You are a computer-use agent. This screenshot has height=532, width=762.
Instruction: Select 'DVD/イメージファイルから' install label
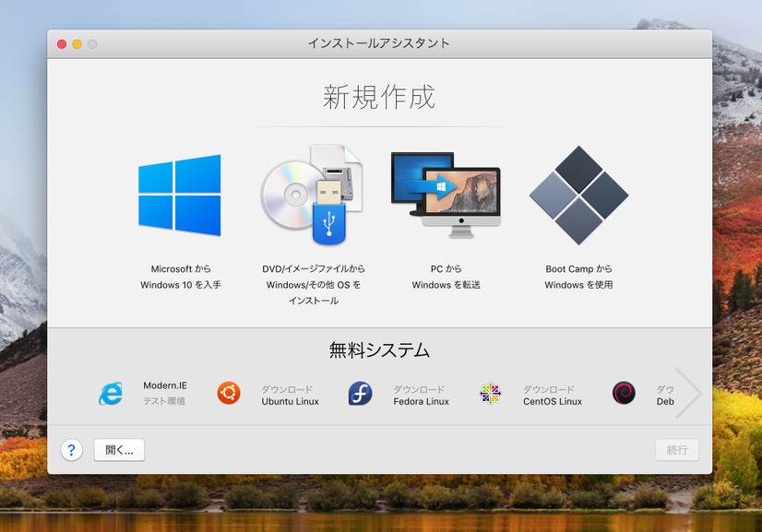(314, 285)
